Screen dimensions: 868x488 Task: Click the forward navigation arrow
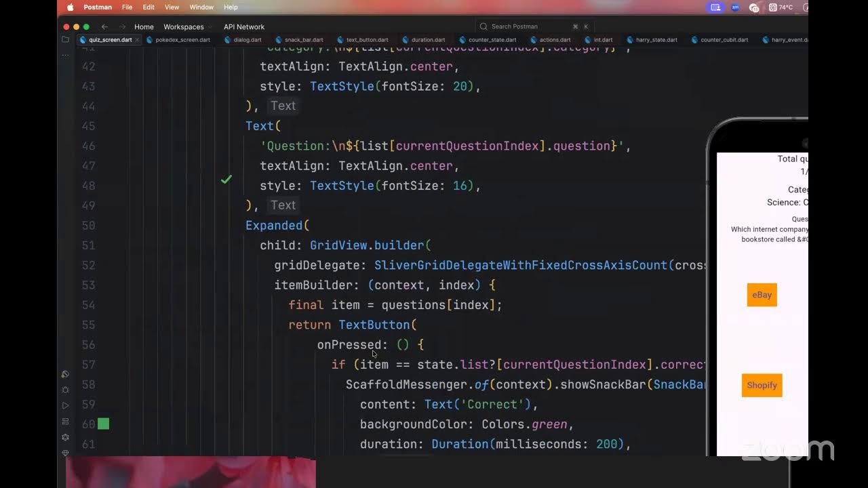[x=122, y=27]
